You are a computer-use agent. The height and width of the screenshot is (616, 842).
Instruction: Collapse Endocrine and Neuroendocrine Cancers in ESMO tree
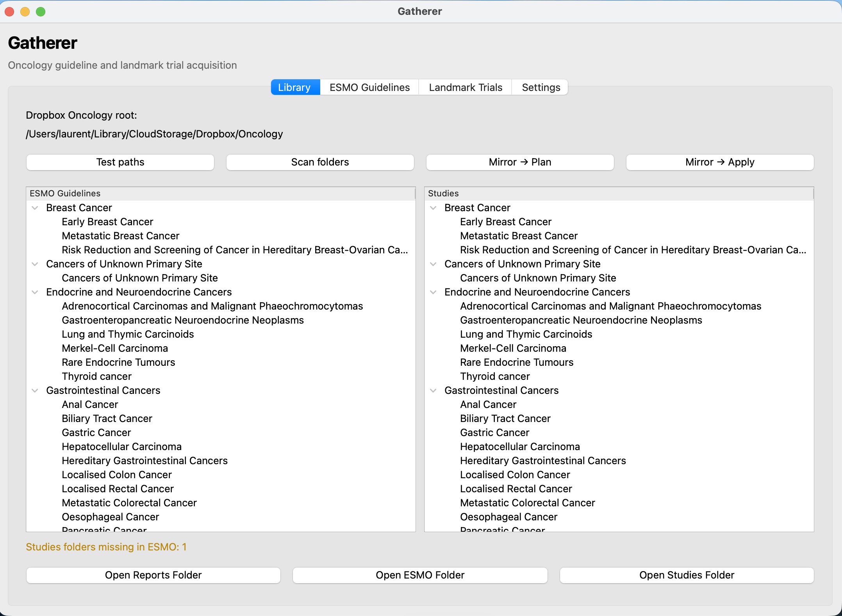click(x=35, y=292)
